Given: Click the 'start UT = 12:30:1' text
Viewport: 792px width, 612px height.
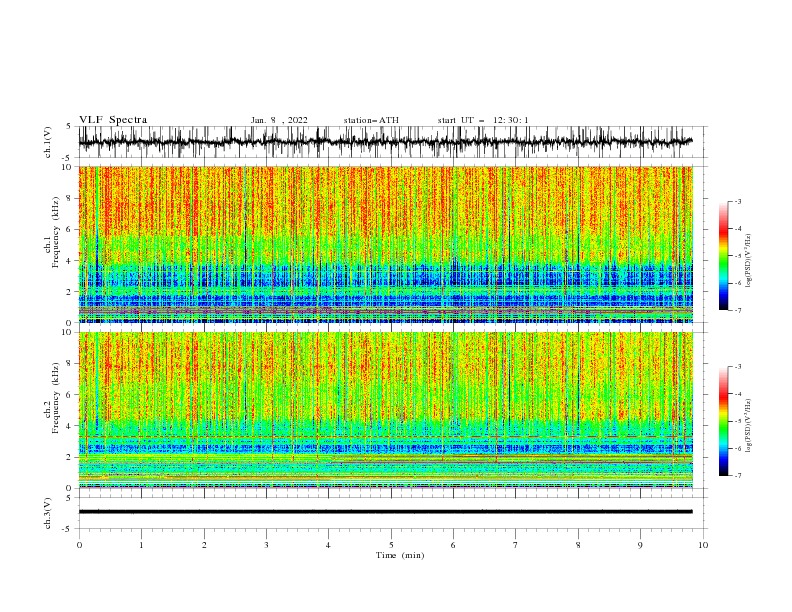Looking at the screenshot, I should (483, 120).
